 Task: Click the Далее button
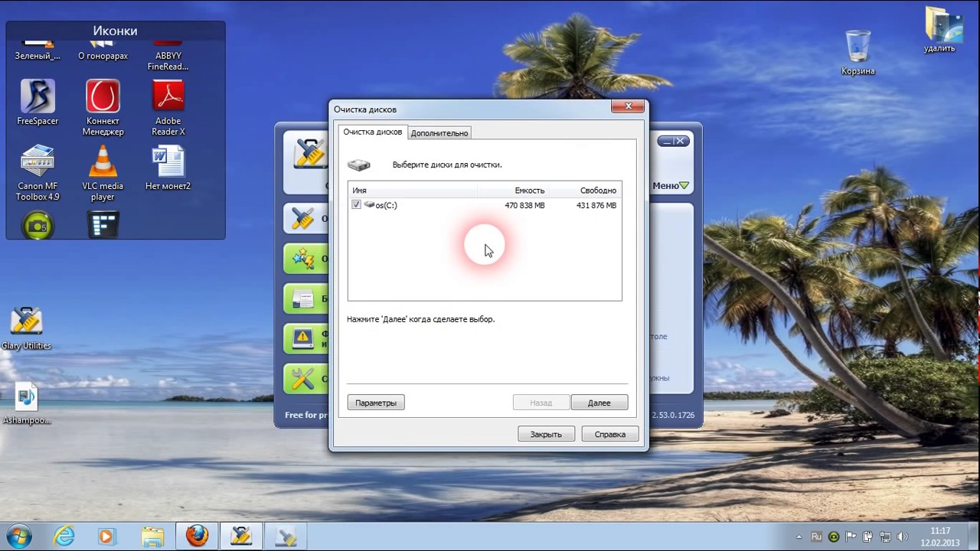coord(599,403)
